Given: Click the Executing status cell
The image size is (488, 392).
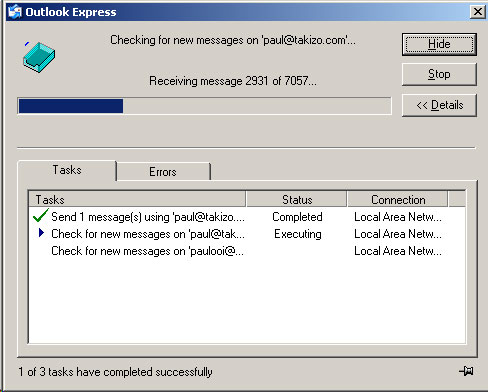Looking at the screenshot, I should 298,234.
